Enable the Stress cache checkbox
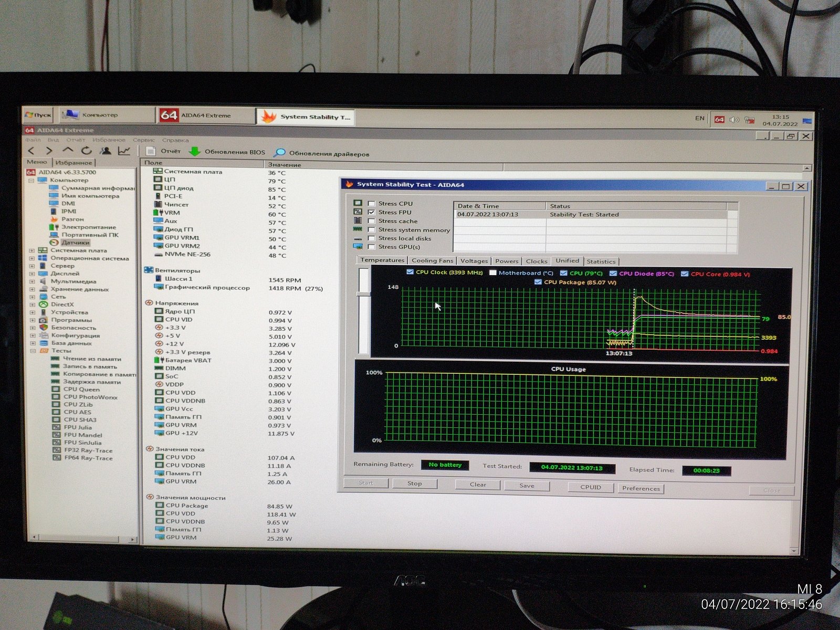 pyautogui.click(x=372, y=221)
